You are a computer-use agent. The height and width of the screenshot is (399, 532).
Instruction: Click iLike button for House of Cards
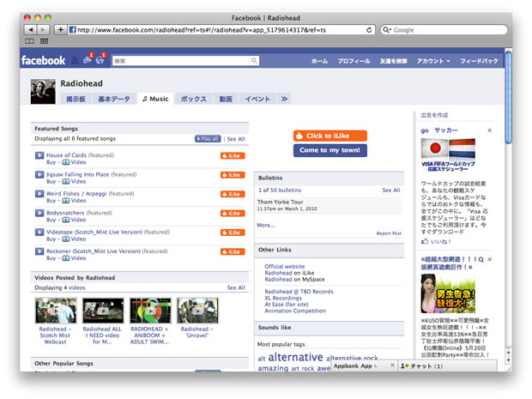click(x=233, y=155)
